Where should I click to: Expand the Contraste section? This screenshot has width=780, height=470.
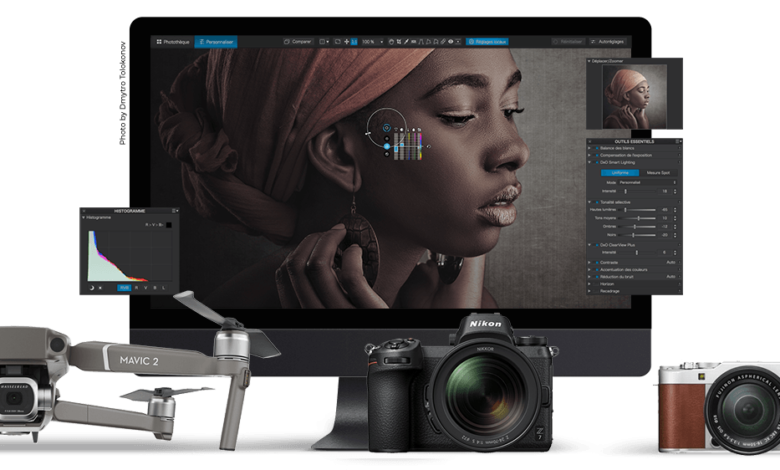(x=589, y=263)
